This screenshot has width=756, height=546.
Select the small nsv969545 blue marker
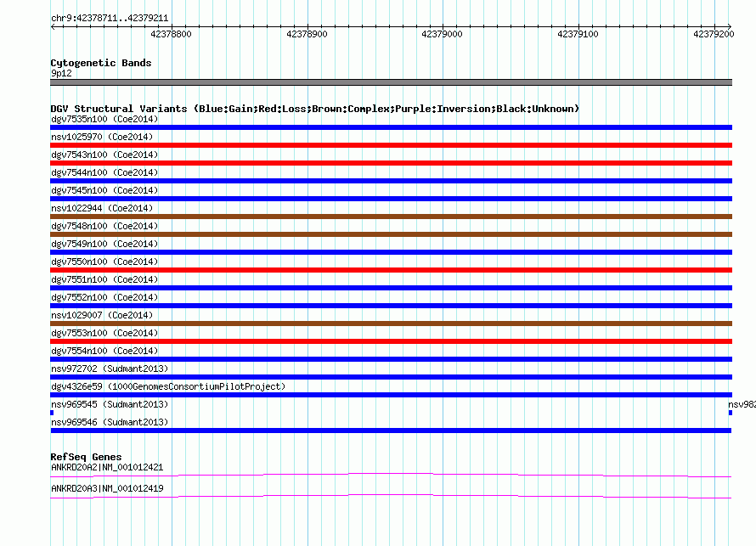click(x=52, y=413)
